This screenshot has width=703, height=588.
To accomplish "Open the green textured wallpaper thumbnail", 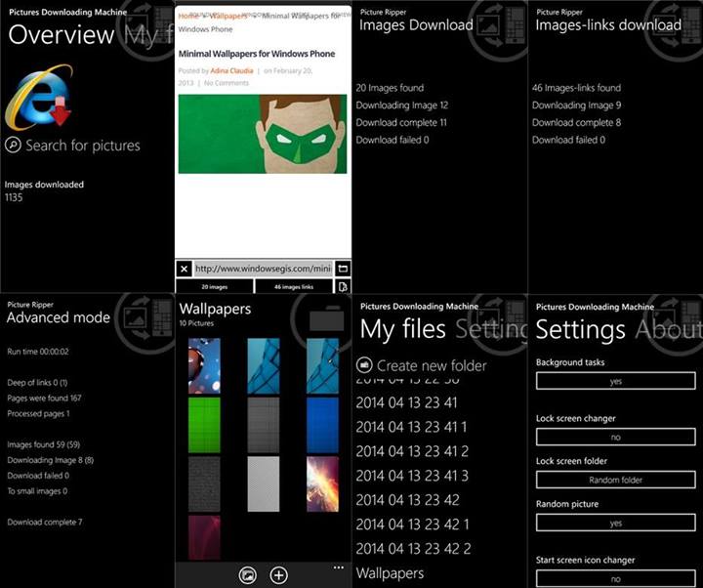I will point(204,425).
